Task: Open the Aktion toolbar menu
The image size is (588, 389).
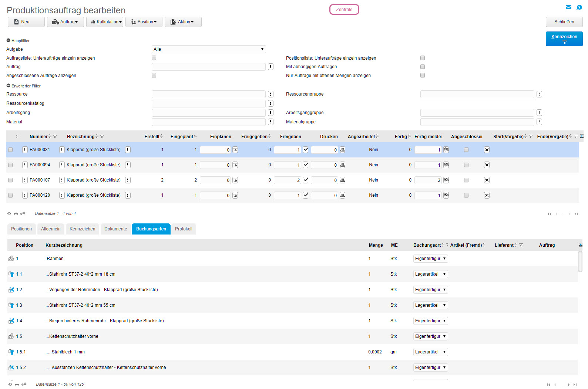Action: pos(183,22)
